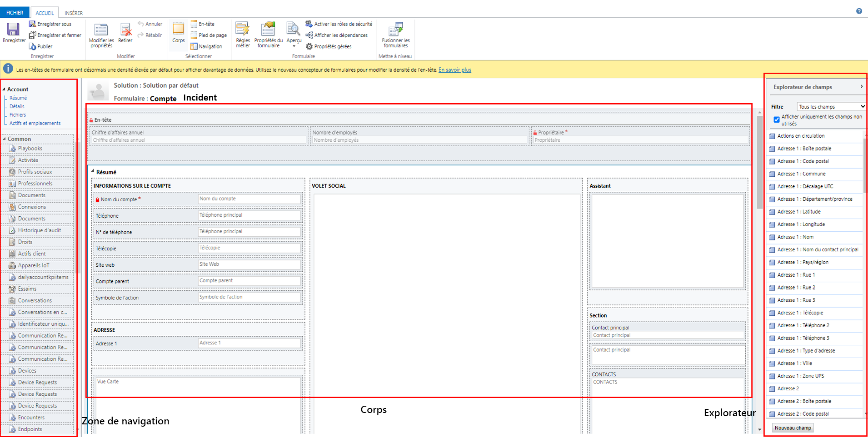Open Propriétés du formulaire
Viewport: 868px width, 438px height.
269,35
